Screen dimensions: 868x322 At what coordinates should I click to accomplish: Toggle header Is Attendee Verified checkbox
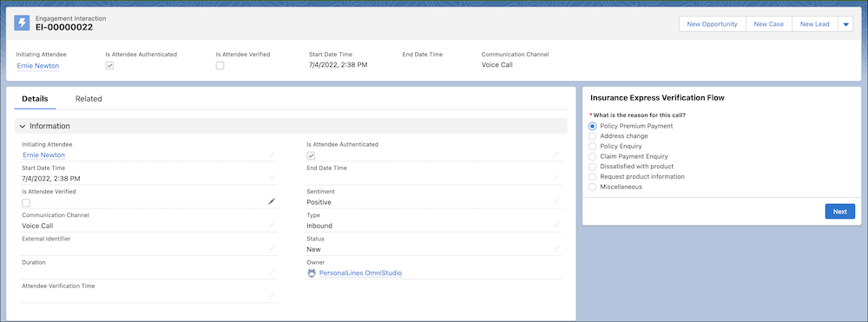220,66
